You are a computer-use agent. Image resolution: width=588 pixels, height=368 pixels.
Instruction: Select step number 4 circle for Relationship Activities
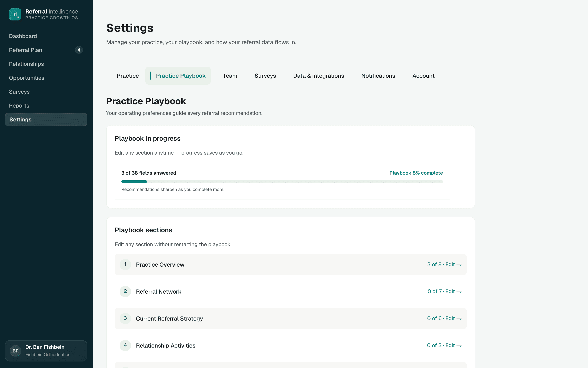point(125,345)
